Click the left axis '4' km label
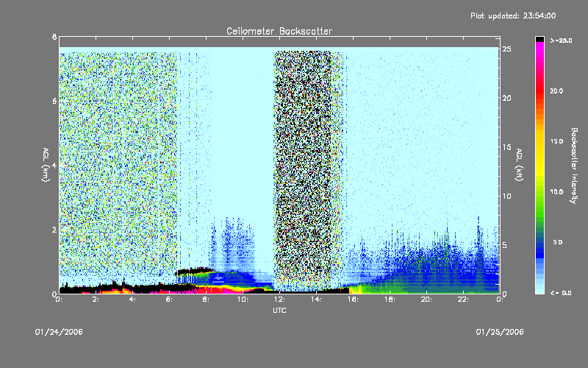This screenshot has height=368, width=588. (x=54, y=165)
